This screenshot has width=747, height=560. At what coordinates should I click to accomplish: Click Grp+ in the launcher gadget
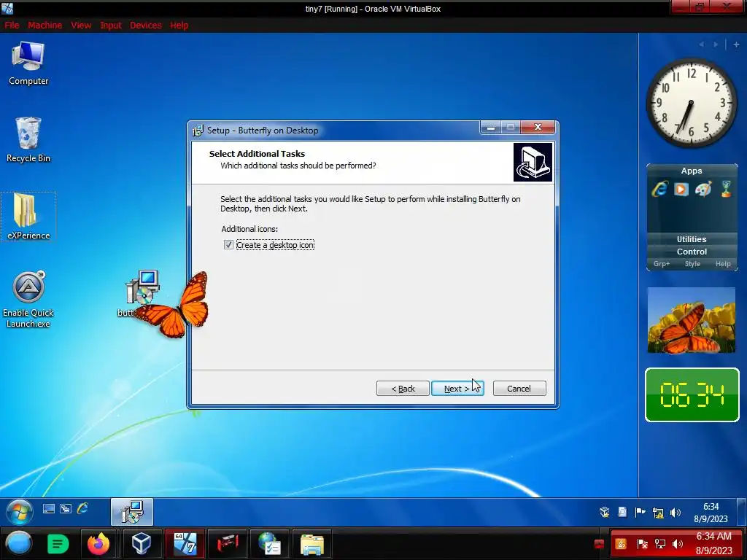(662, 264)
